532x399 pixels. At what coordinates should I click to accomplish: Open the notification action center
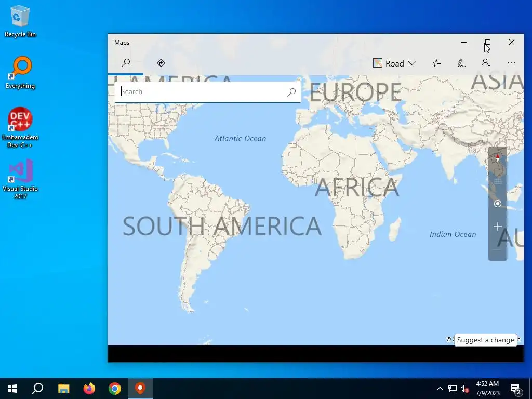[x=515, y=389]
